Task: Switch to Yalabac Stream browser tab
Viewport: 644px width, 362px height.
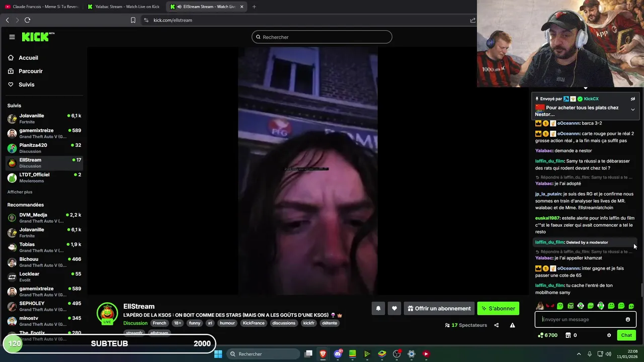Action: [124, 7]
